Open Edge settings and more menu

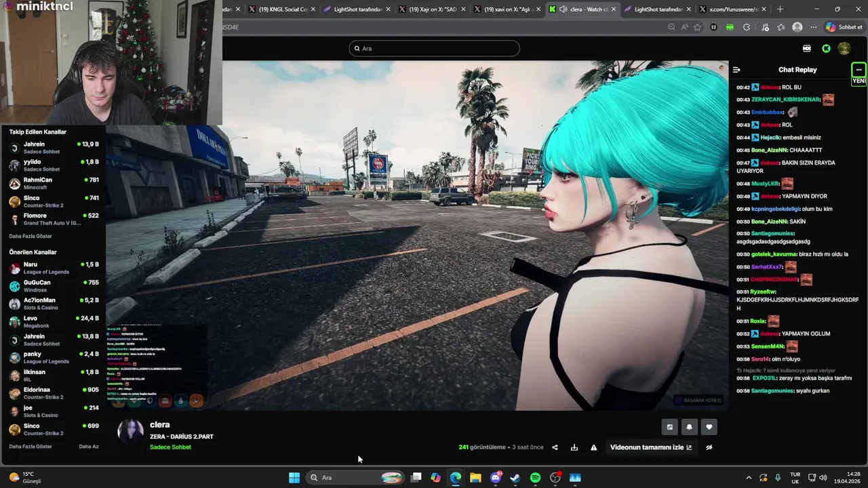813,27
